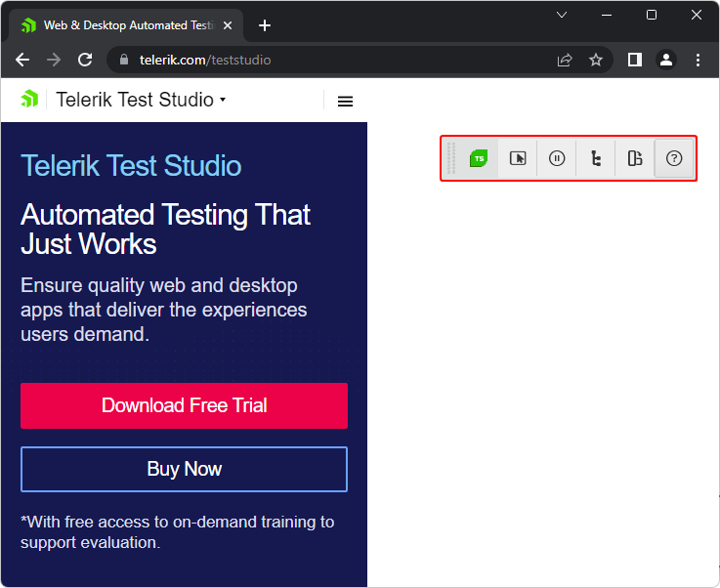
Task: Reload the telerik.com page
Action: 85,60
